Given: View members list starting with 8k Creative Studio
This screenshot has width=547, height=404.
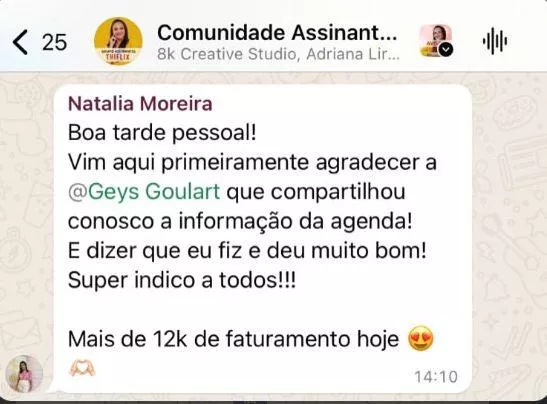Looking at the screenshot, I should (278, 54).
